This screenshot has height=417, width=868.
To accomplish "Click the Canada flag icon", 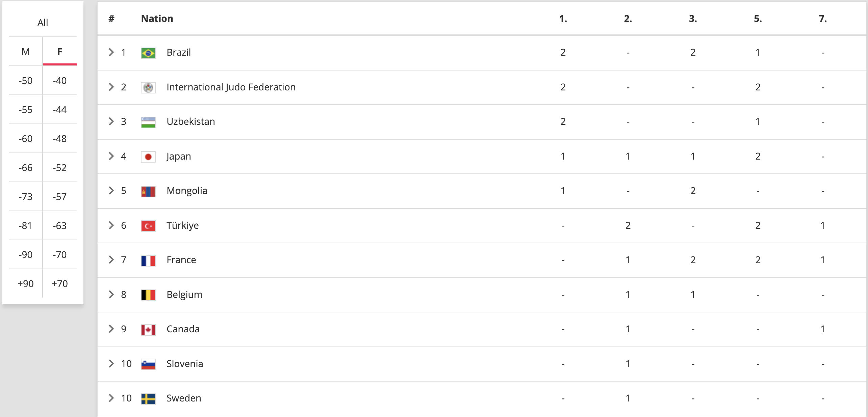I will point(148,330).
